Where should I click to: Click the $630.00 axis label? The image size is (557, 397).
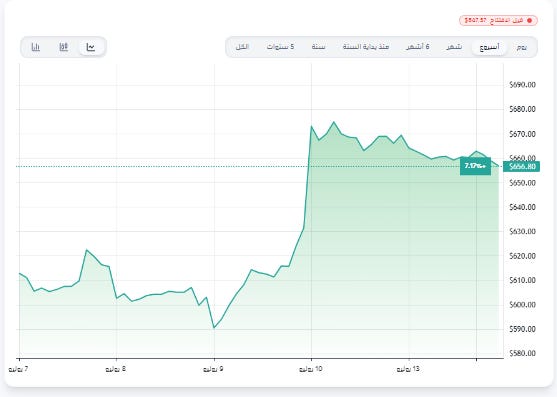(x=522, y=232)
